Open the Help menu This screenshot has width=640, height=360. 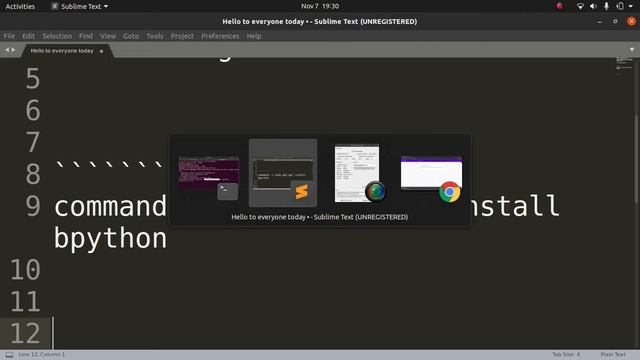click(253, 36)
